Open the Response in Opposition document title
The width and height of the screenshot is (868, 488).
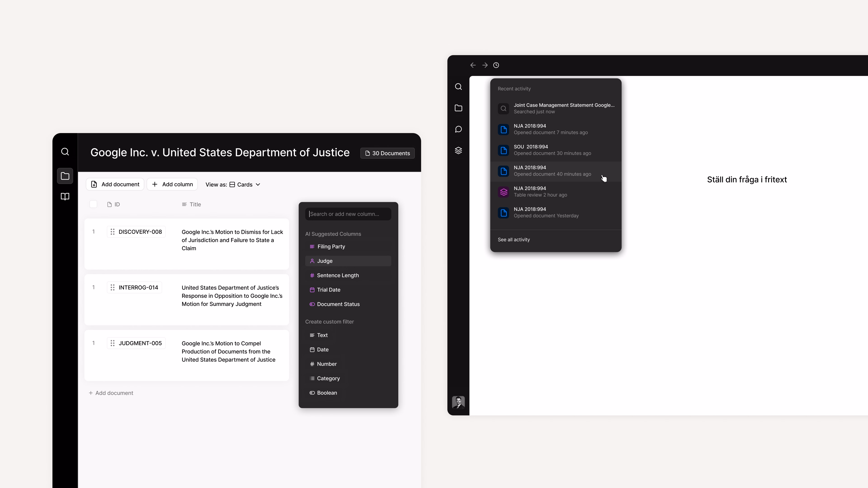pyautogui.click(x=232, y=296)
